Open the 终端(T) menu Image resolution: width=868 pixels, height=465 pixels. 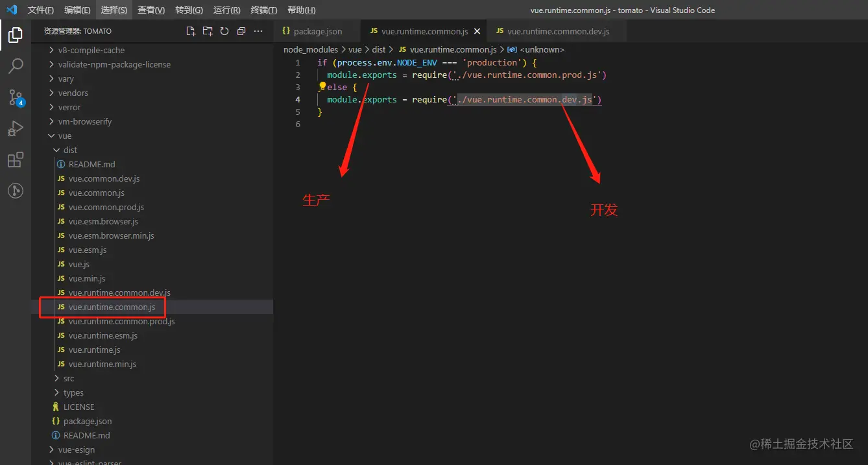click(264, 10)
